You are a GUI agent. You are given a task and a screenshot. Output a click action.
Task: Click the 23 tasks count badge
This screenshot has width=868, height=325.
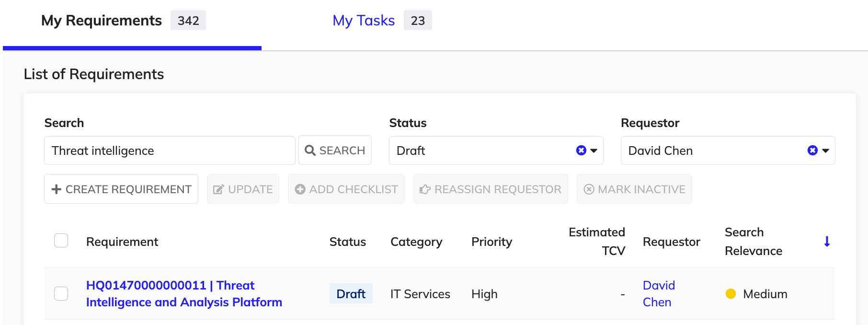(418, 21)
